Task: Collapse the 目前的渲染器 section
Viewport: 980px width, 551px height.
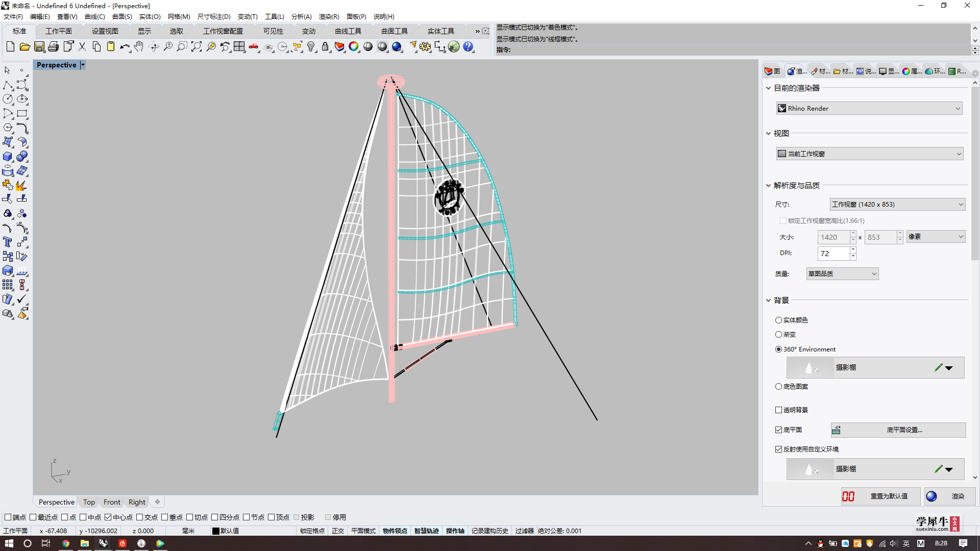Action: [x=768, y=88]
